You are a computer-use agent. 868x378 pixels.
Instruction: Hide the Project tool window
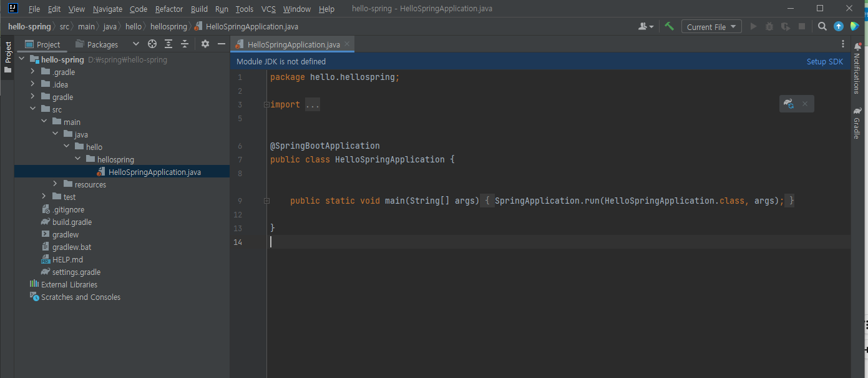(x=222, y=44)
